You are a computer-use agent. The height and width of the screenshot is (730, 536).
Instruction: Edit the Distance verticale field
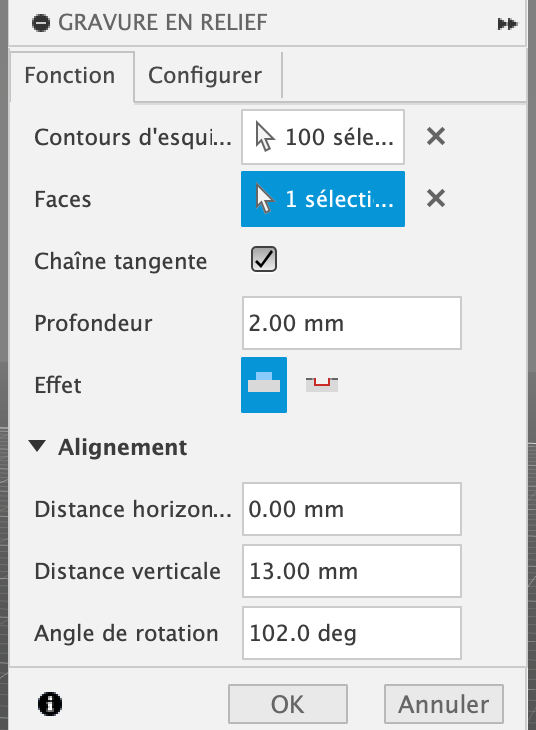tap(352, 571)
